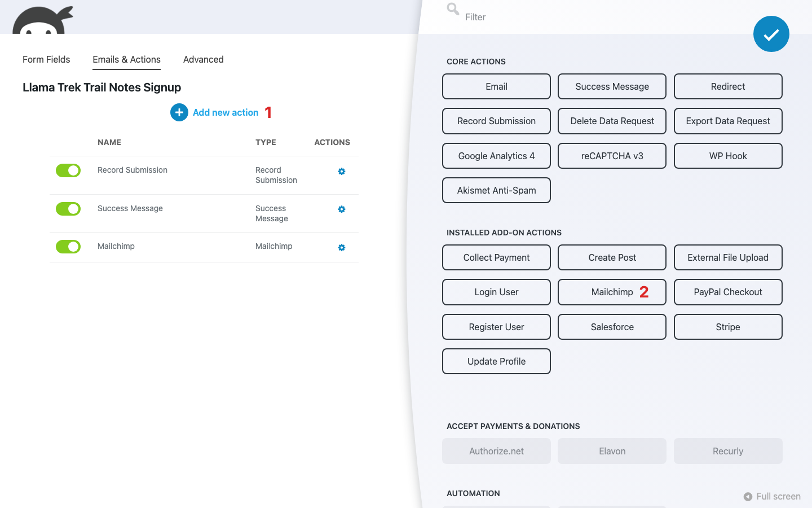Add the Salesforce action
Viewport: 812px width, 508px height.
pos(612,327)
